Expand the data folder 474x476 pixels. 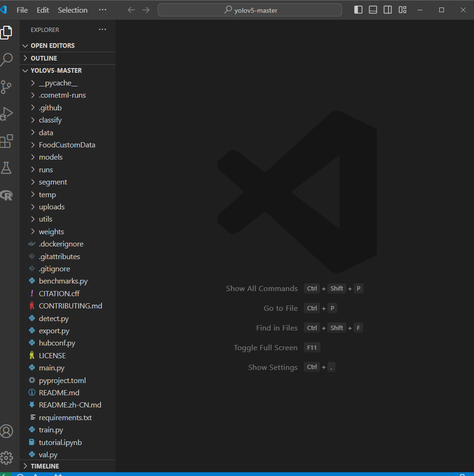(x=68, y=133)
